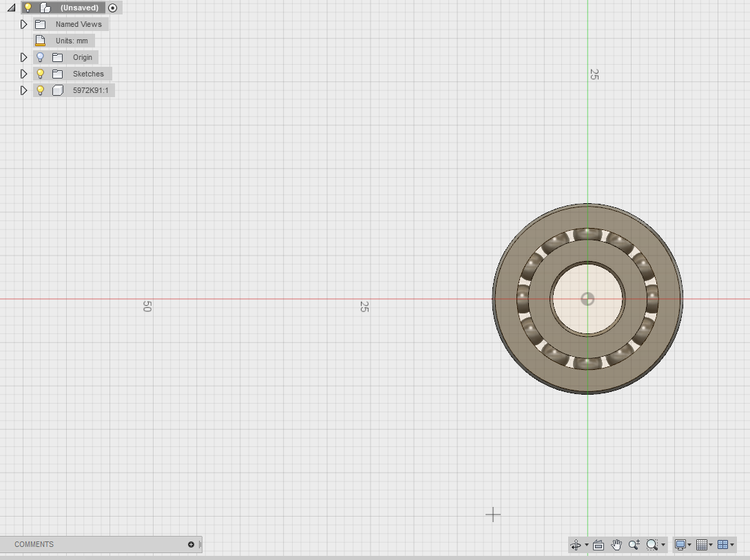Viewport: 750px width, 560px height.
Task: Toggle visibility lightbulb of (Unsaved) root
Action: (x=28, y=8)
